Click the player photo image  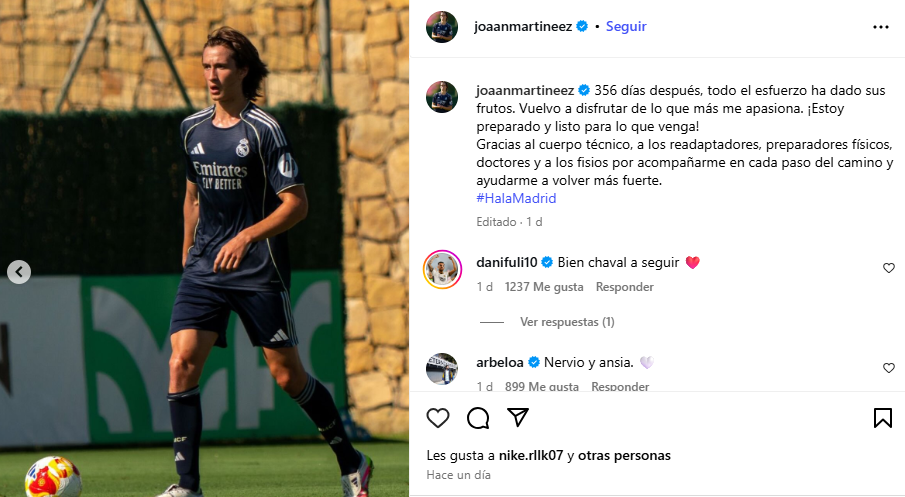tap(204, 248)
